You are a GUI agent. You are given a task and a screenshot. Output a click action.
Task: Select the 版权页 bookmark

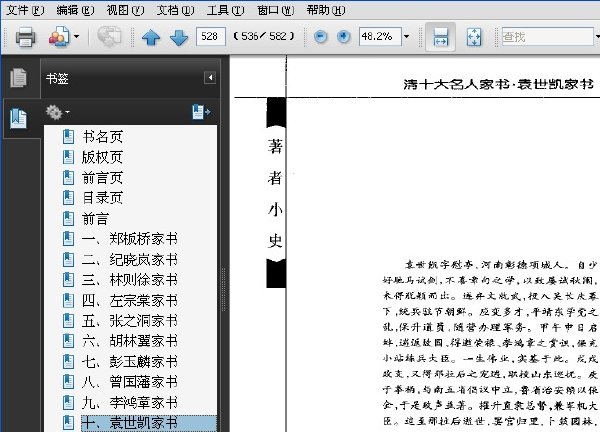click(x=102, y=157)
